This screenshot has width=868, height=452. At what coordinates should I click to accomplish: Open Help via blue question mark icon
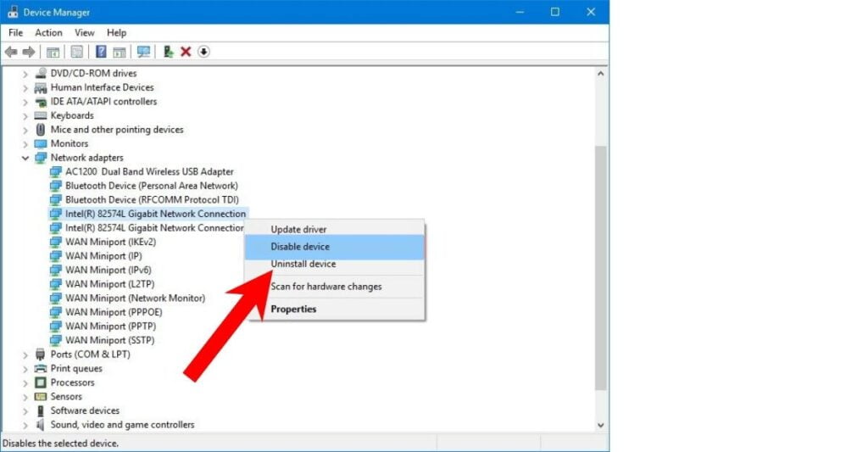click(x=101, y=52)
